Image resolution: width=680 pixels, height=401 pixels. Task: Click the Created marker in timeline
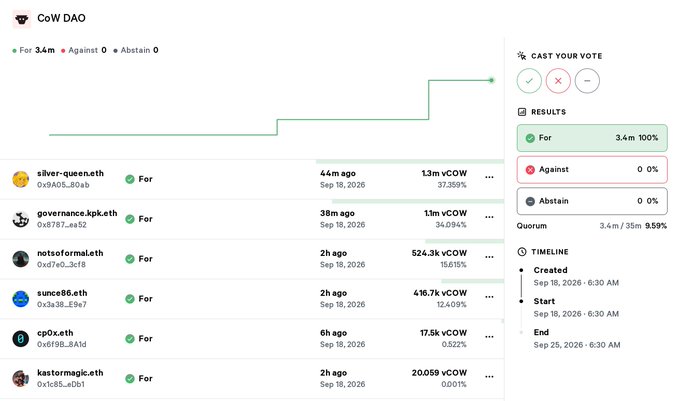[521, 270]
